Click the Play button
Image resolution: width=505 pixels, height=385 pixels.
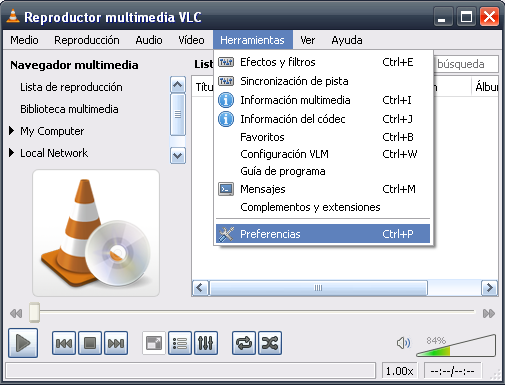point(23,343)
